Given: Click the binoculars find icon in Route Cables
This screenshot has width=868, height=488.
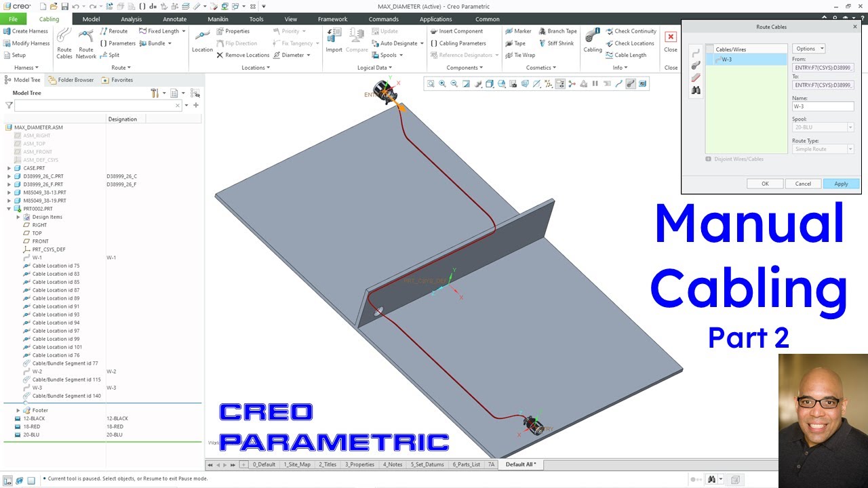Looking at the screenshot, I should point(696,90).
